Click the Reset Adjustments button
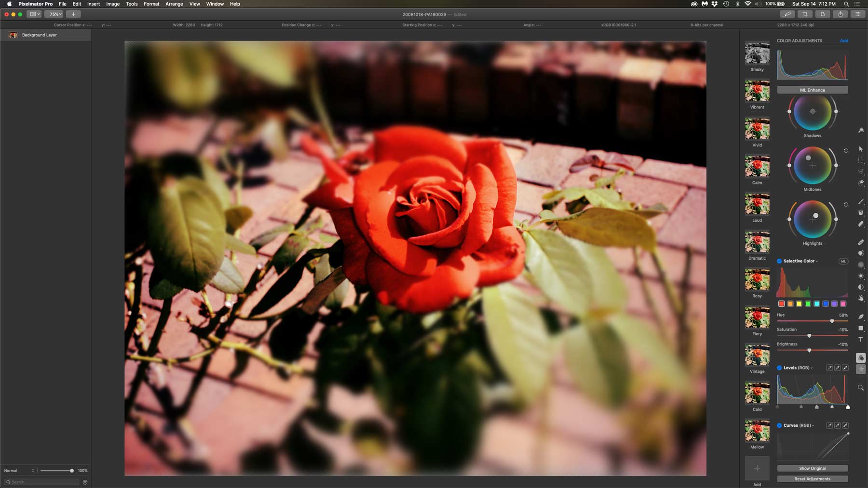The image size is (868, 488). tap(813, 479)
